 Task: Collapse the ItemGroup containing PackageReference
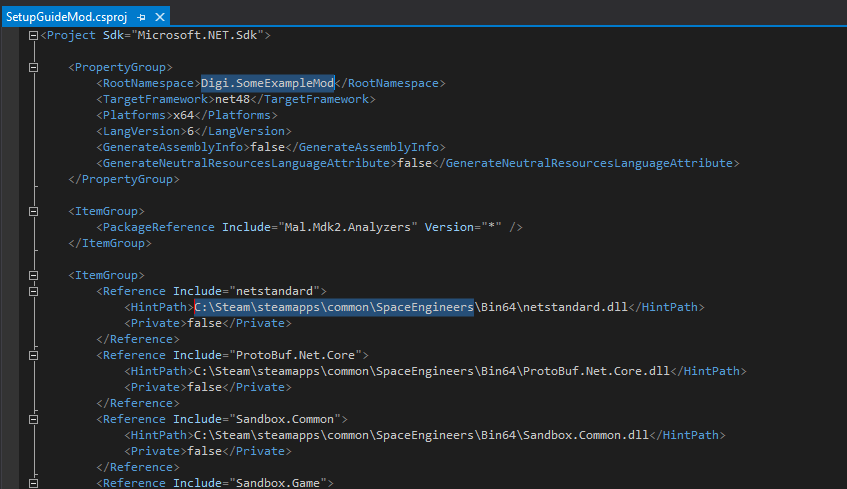pos(34,211)
